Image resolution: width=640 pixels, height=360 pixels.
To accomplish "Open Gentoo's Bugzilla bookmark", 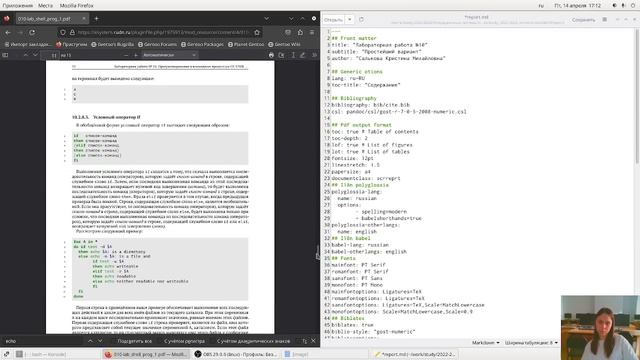I will pyautogui.click(x=113, y=44).
